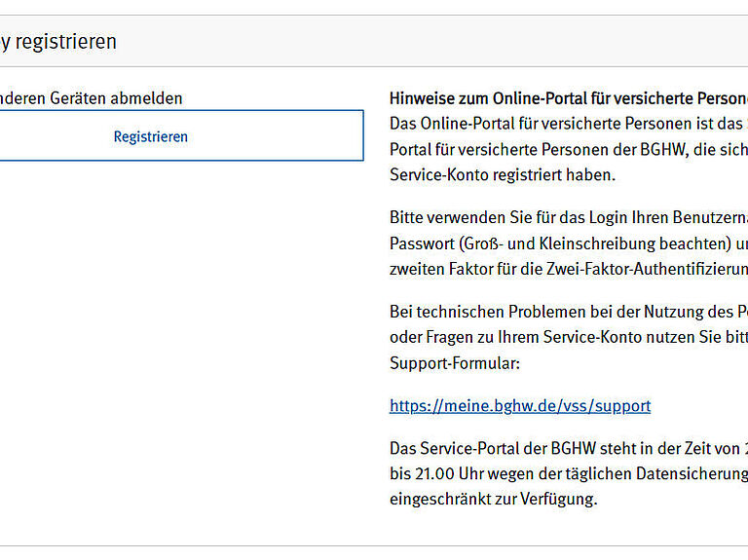The height and width of the screenshot is (560, 748).
Task: Click the Registrieren button
Action: 151,136
